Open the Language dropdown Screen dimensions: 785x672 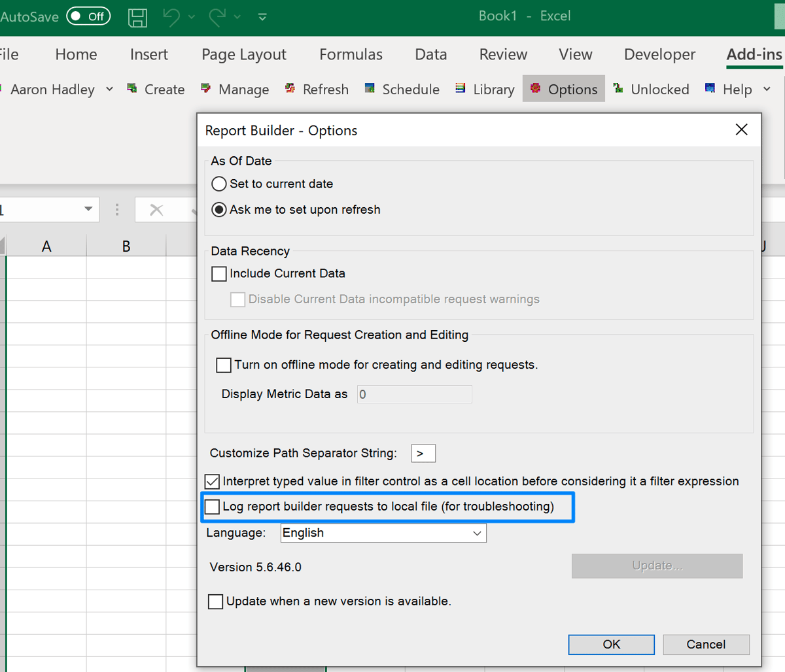click(476, 533)
